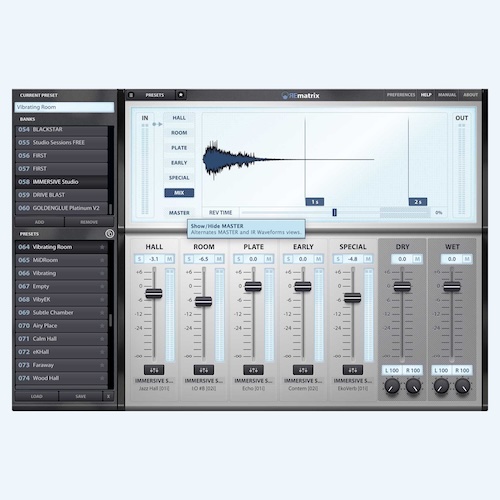The image size is (500, 500).
Task: Open the IR selector icon under EARLY fader
Action: tap(303, 370)
